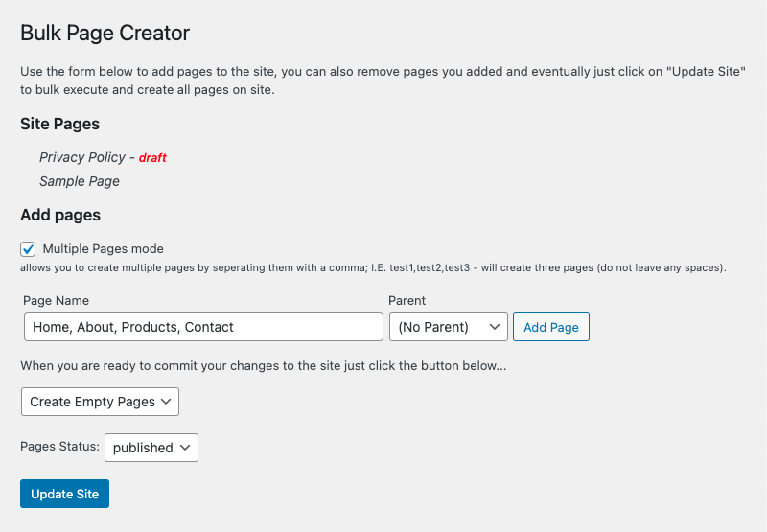Viewport: 767px width, 532px height.
Task: Click the Site Pages section heading
Action: (60, 124)
